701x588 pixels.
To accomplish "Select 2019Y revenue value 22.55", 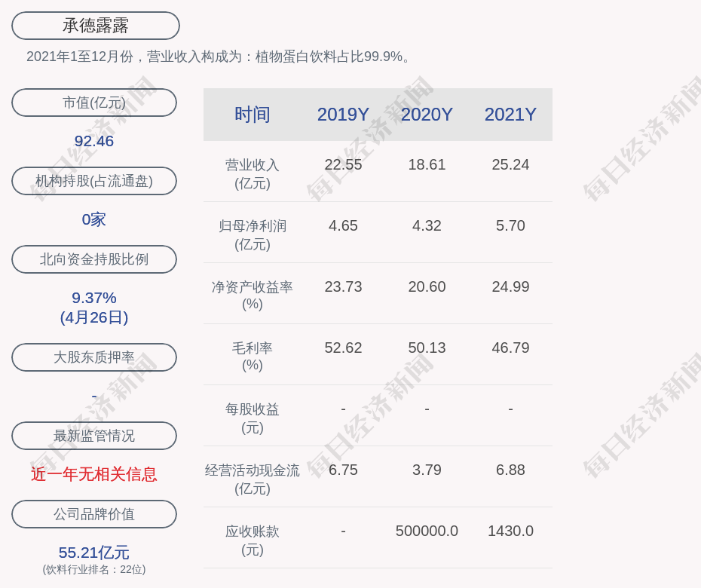I will coord(343,164).
